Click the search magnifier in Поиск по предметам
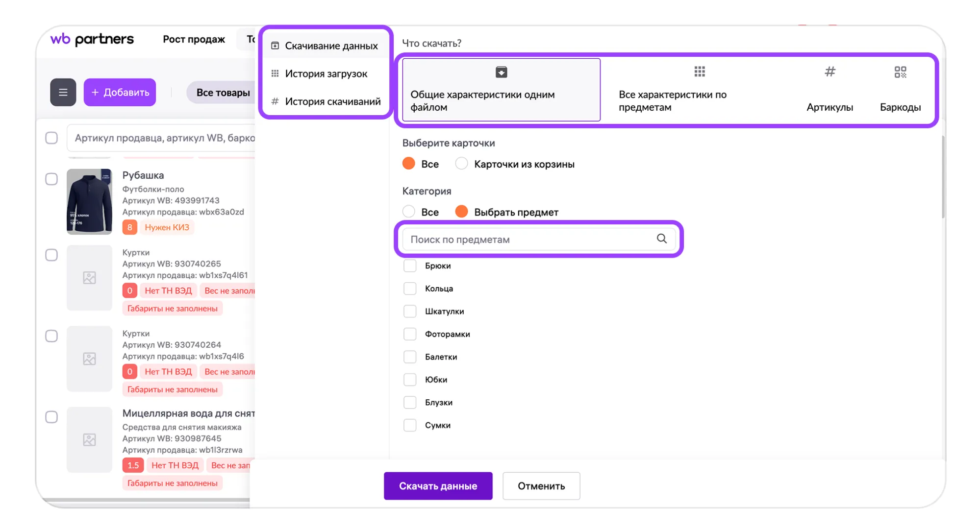This screenshot has height=532, width=980. tap(661, 239)
